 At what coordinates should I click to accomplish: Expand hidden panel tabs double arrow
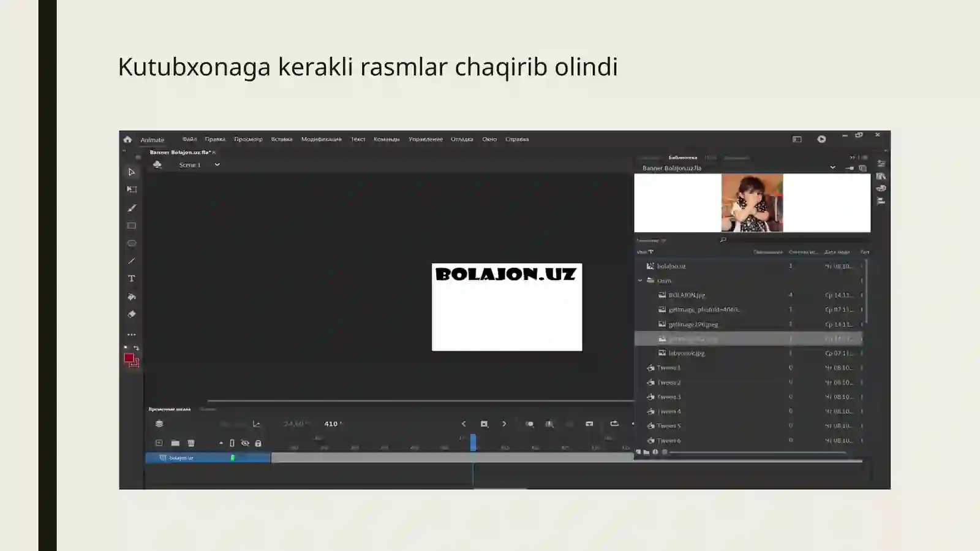[852, 158]
